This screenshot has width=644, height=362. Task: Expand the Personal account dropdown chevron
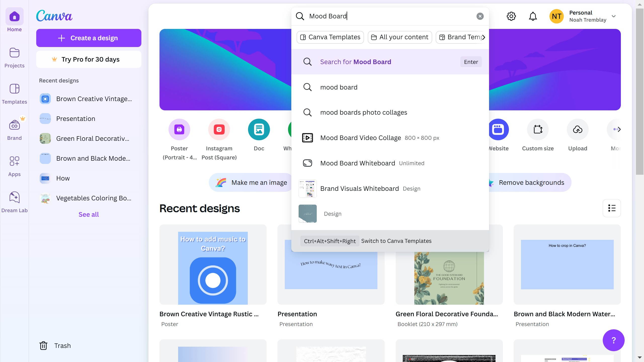(x=614, y=16)
